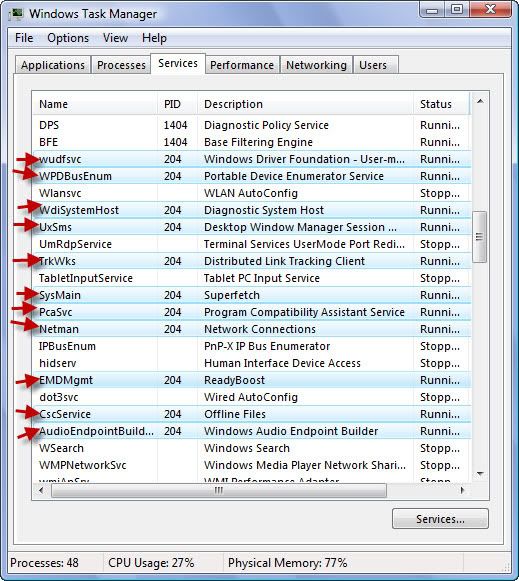Click the Task Manager title bar icon
The image size is (519, 581).
[x=16, y=13]
